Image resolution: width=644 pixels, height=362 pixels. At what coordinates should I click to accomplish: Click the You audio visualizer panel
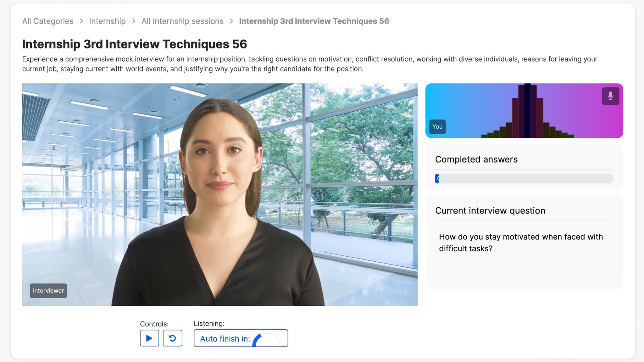pos(524,111)
